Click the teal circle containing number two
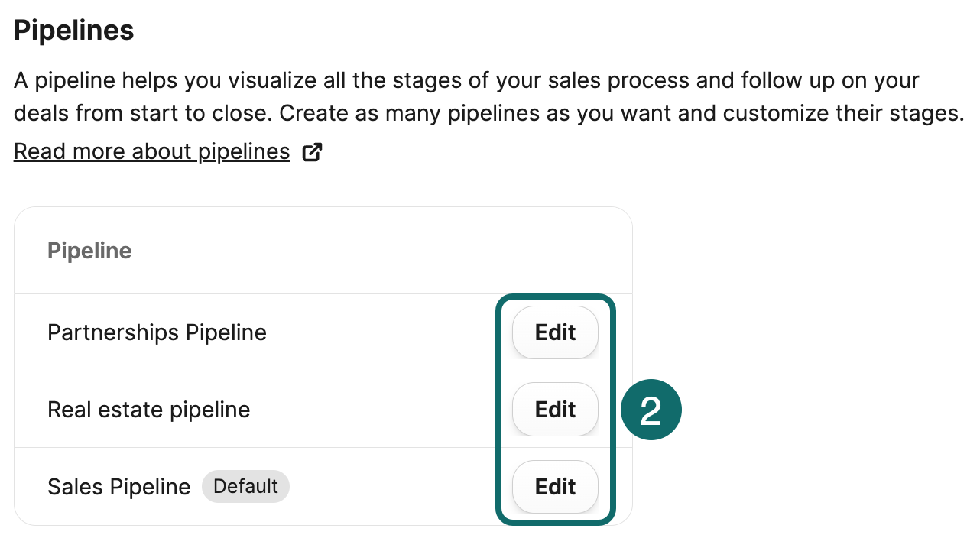The width and height of the screenshot is (980, 535). click(x=651, y=409)
